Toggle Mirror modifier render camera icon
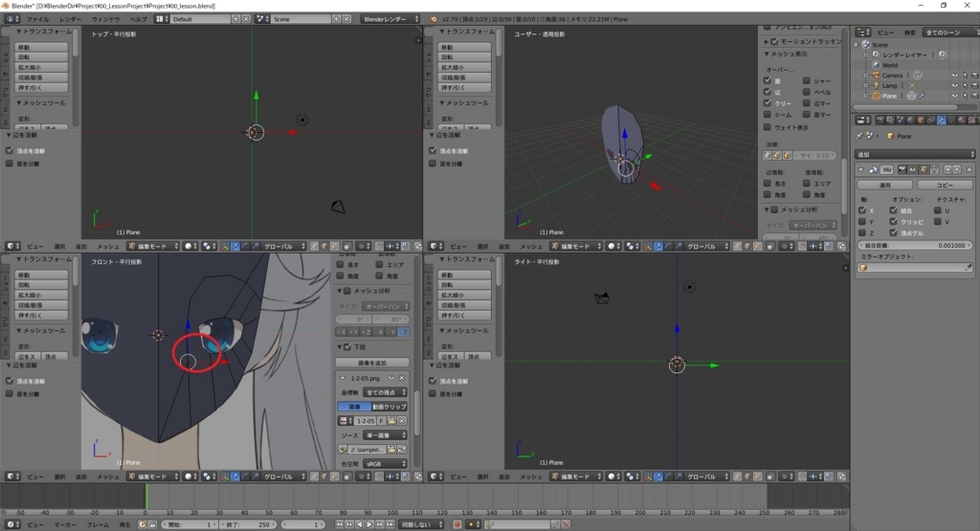The width and height of the screenshot is (980, 531). tap(902, 169)
